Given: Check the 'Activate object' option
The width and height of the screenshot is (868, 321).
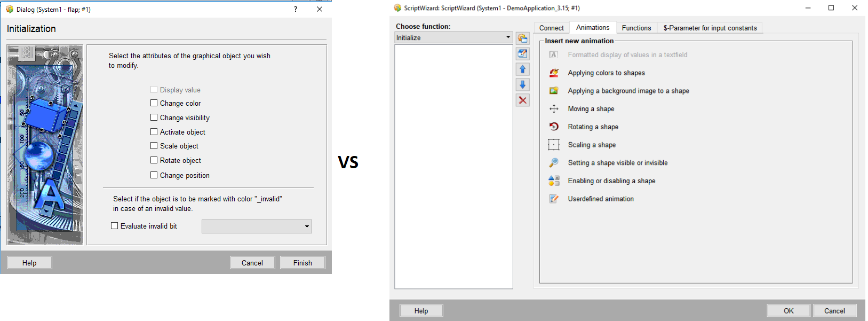Looking at the screenshot, I should click(x=154, y=132).
